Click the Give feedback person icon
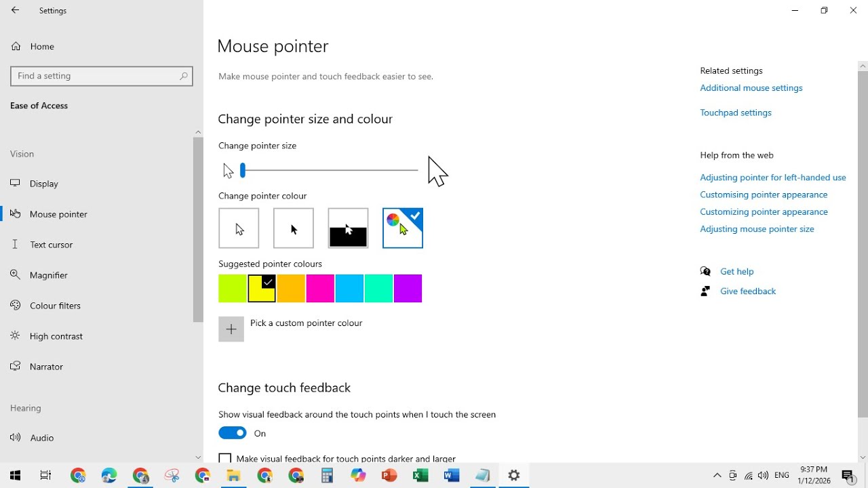 click(705, 291)
